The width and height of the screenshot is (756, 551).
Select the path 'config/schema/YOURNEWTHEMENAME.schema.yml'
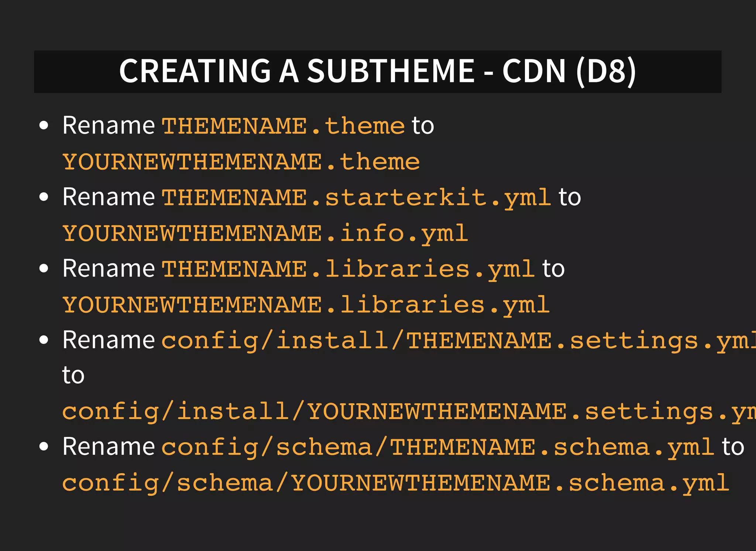[396, 484]
